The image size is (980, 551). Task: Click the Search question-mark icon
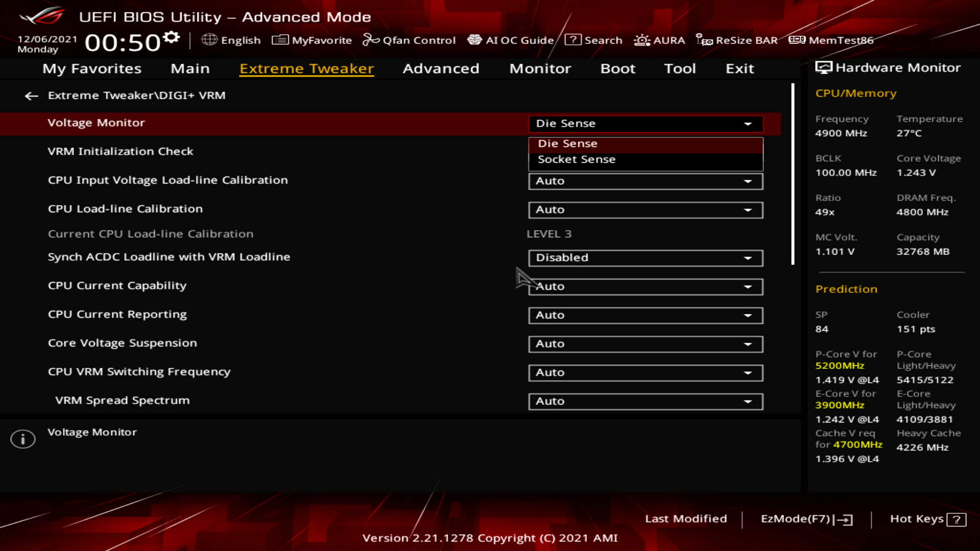573,40
